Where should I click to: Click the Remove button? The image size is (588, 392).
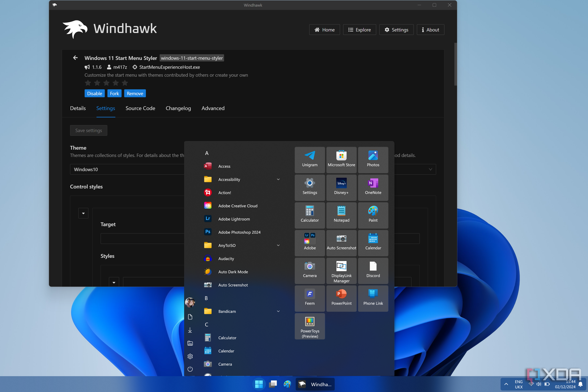click(135, 93)
